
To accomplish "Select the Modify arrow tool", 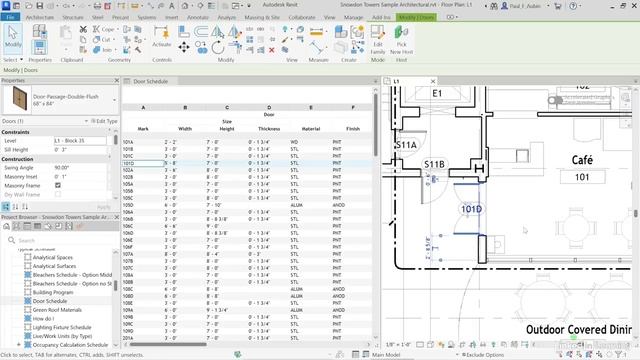I will click(13, 38).
